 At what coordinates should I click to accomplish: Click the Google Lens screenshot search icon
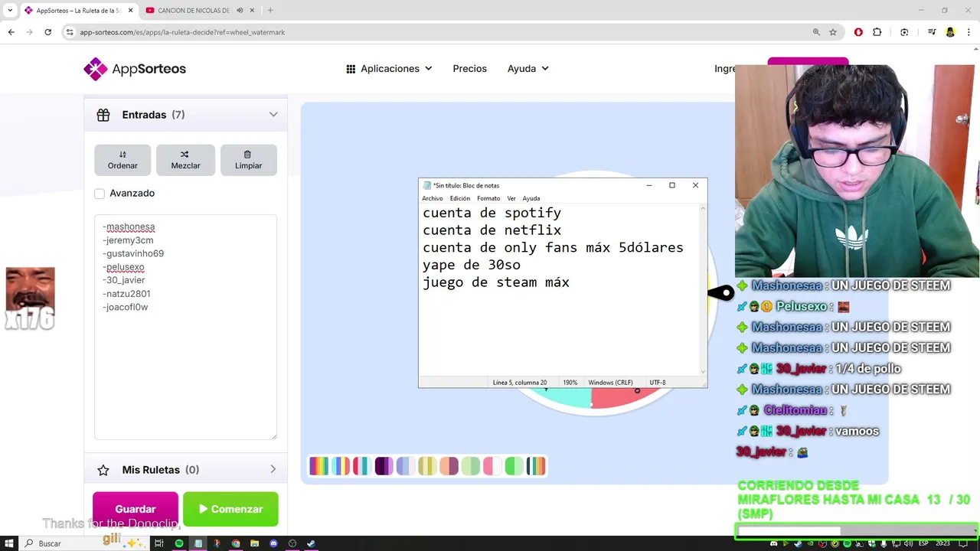(x=904, y=32)
